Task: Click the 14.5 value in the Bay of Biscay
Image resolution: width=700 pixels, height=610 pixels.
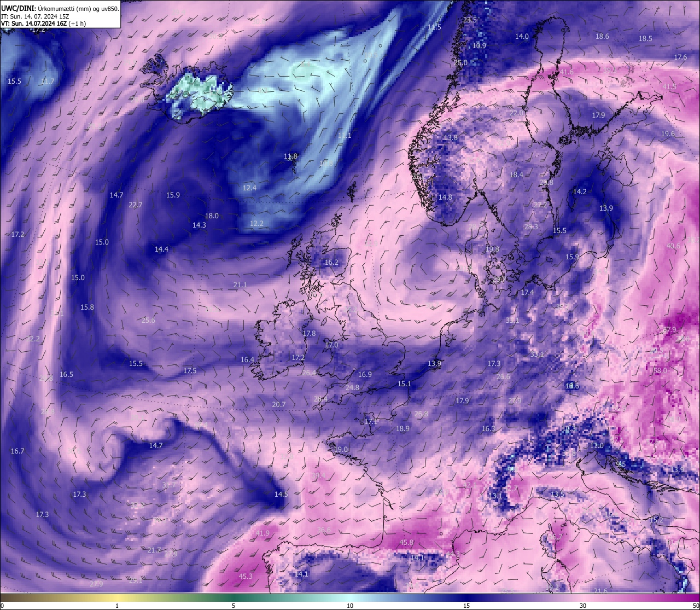Action: [x=281, y=495]
